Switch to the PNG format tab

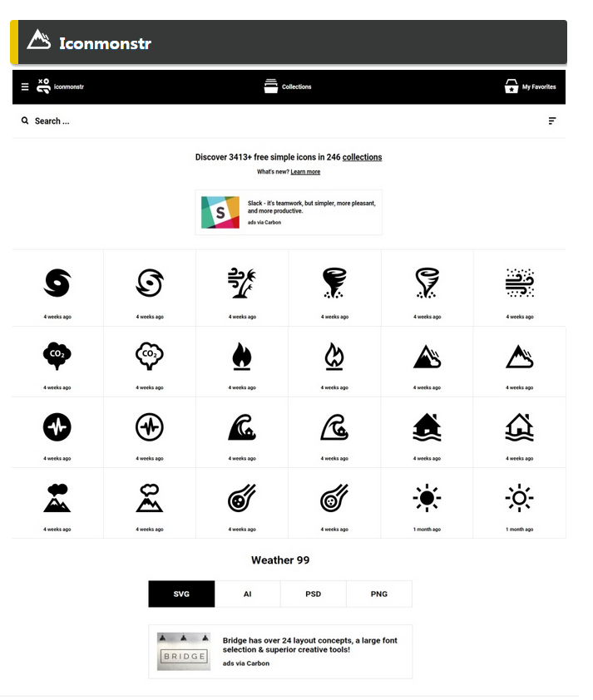[379, 594]
